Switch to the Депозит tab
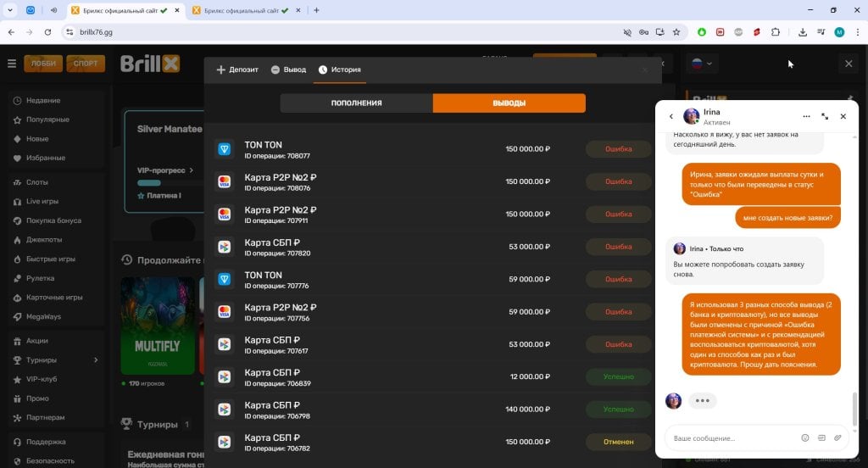The height and width of the screenshot is (468, 868). pyautogui.click(x=237, y=70)
